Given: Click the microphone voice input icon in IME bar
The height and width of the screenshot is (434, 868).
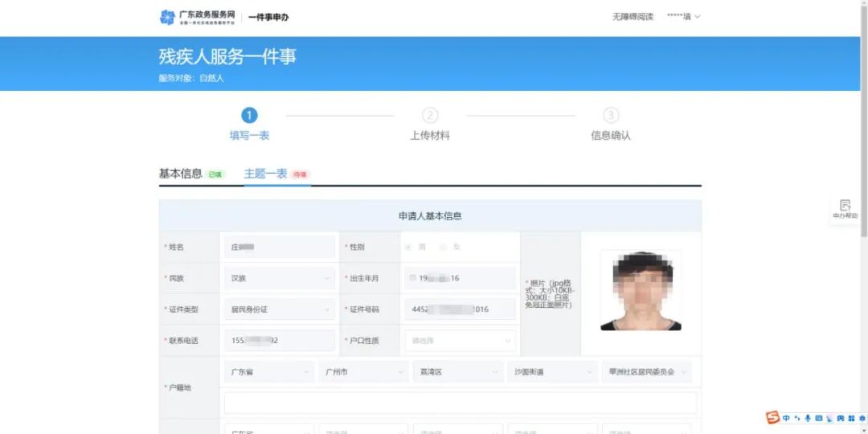Looking at the screenshot, I should (x=808, y=418).
